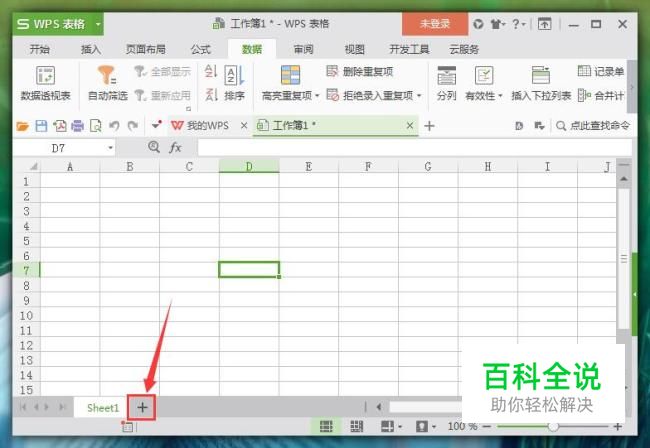Open the sort/filter dialog launcher arrow

[x=189, y=109]
